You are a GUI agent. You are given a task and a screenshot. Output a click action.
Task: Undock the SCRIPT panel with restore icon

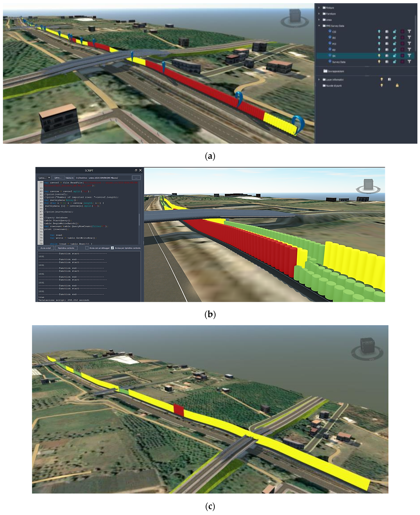tap(136, 170)
